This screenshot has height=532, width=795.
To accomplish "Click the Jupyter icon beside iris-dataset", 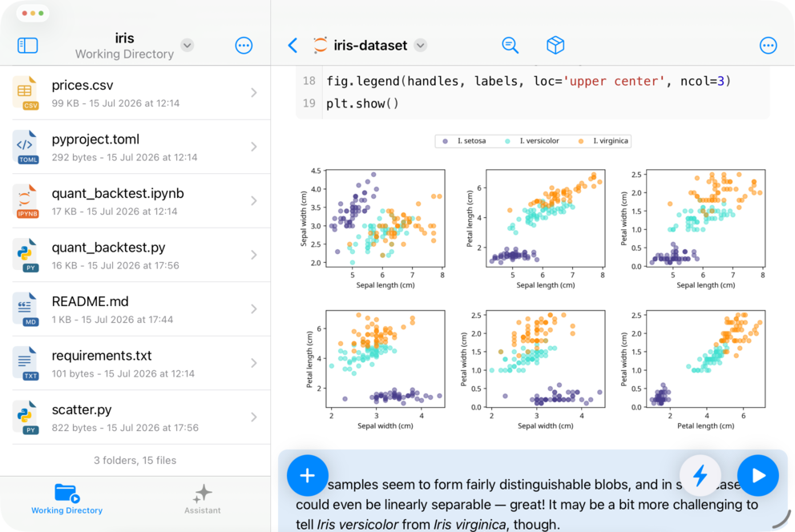I will point(320,45).
